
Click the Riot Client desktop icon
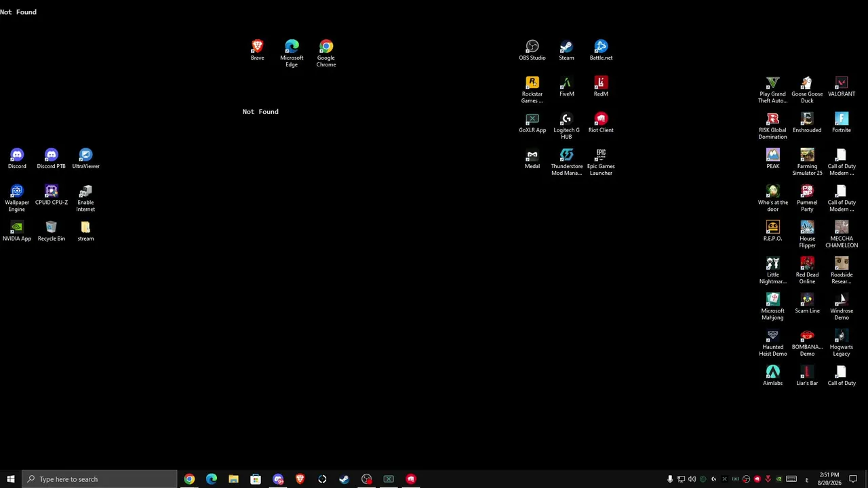pyautogui.click(x=601, y=123)
